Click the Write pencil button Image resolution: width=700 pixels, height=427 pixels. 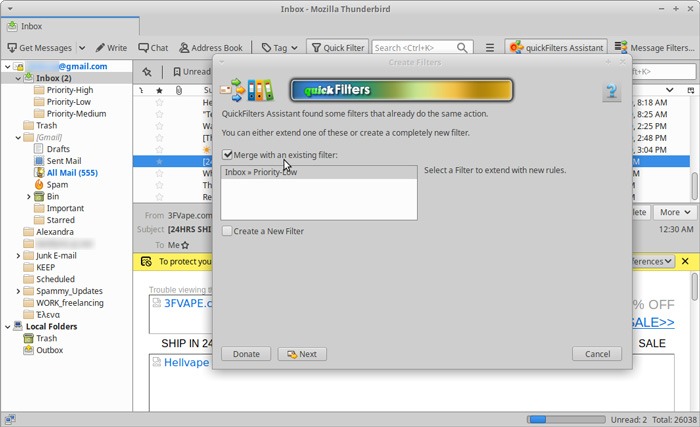coord(111,48)
